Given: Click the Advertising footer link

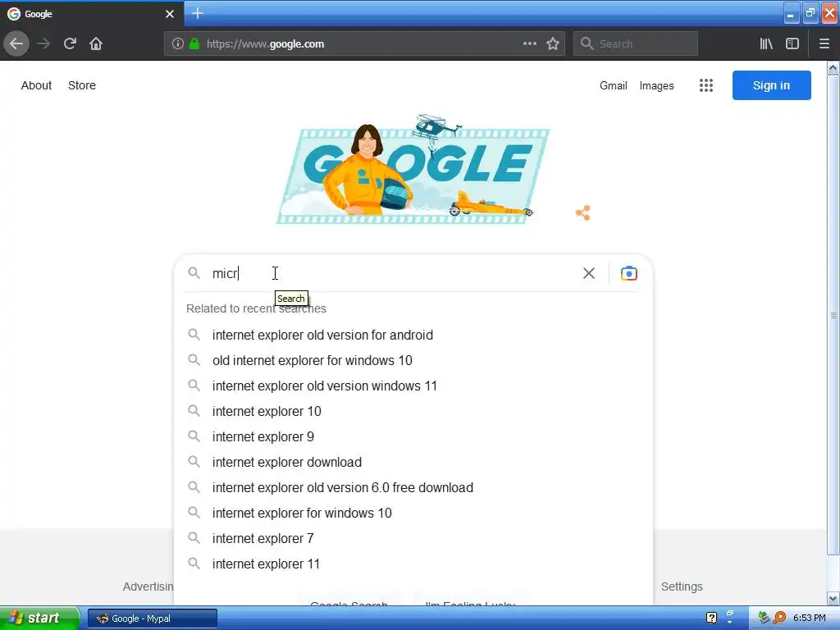Looking at the screenshot, I should click(148, 587).
